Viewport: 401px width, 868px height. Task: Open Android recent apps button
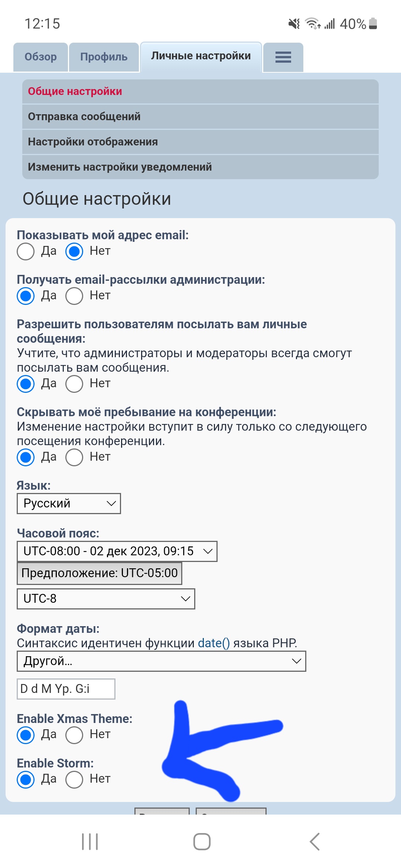(90, 841)
